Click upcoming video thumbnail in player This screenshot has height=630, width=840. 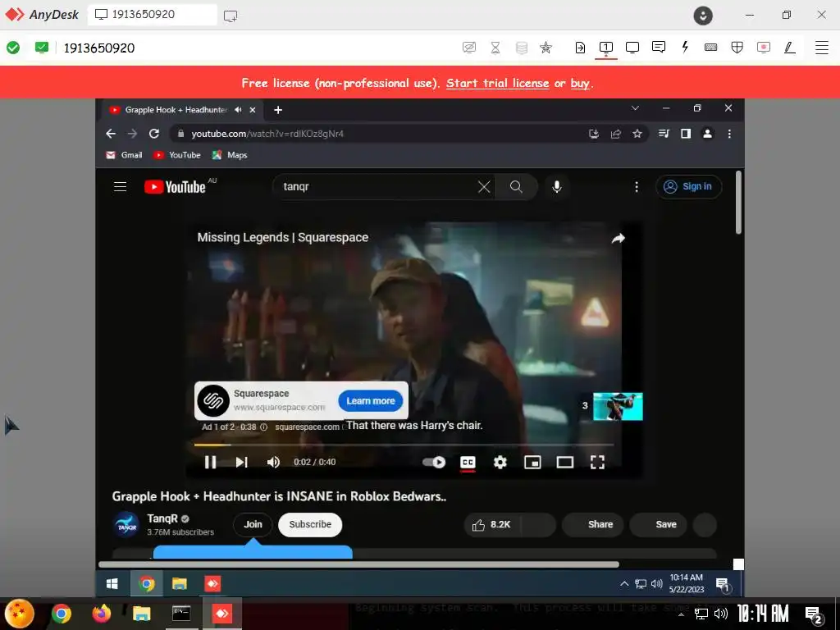click(x=618, y=406)
